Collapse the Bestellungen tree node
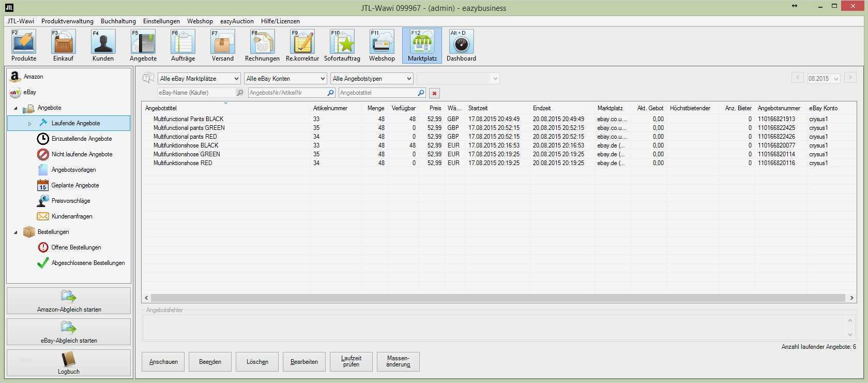 point(16,232)
